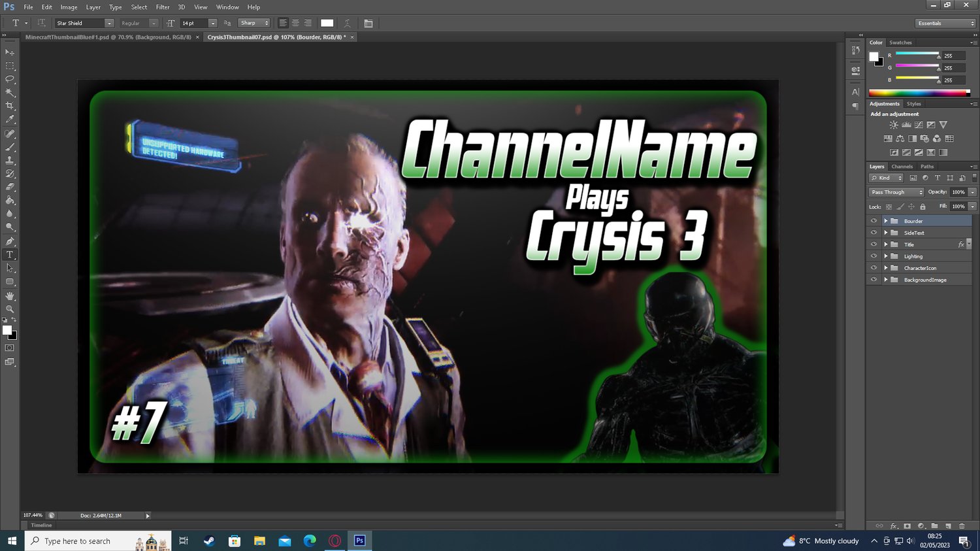Select the Dodge tool
This screenshot has height=551, width=980.
click(10, 227)
